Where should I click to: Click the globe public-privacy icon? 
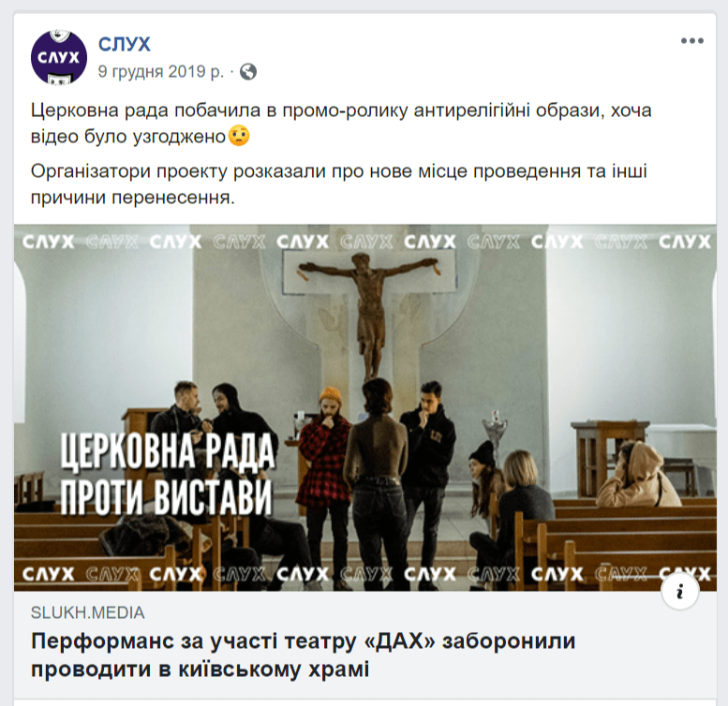(248, 72)
